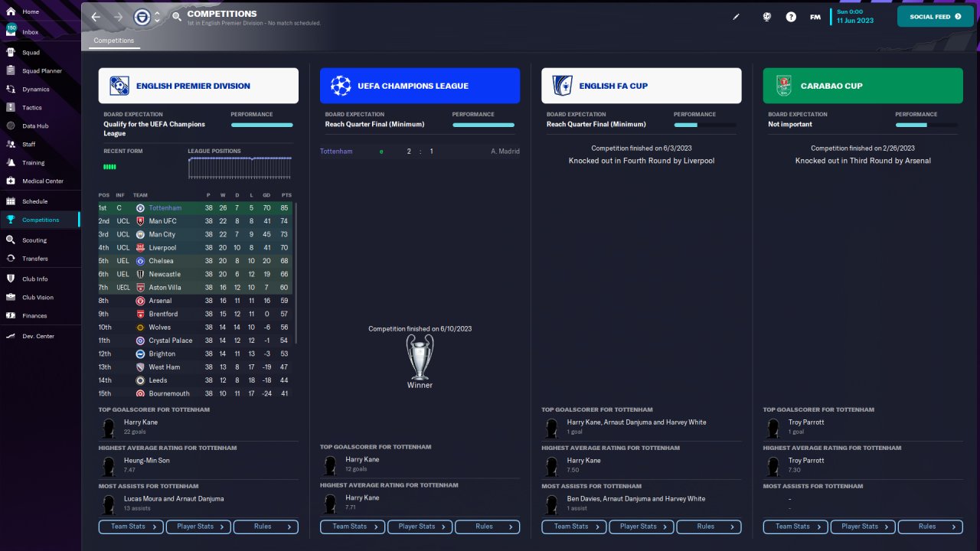980x551 pixels.
Task: Click the League Positions graph
Action: 240,168
